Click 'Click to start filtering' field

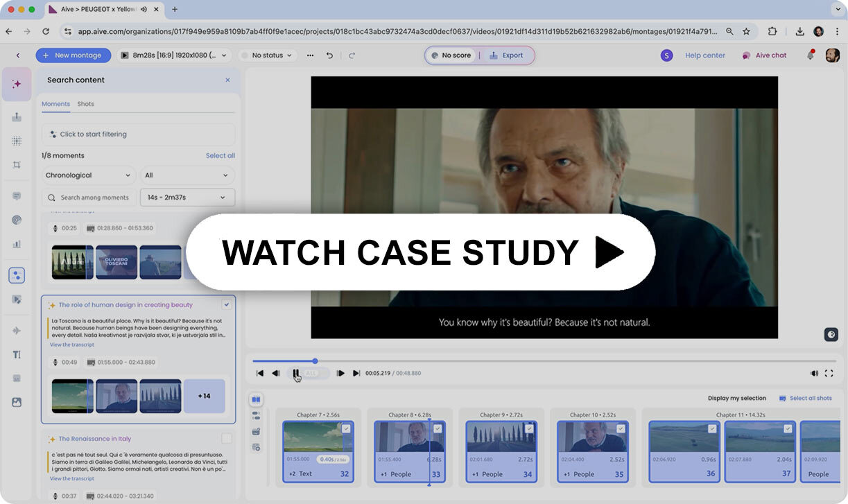coord(139,134)
